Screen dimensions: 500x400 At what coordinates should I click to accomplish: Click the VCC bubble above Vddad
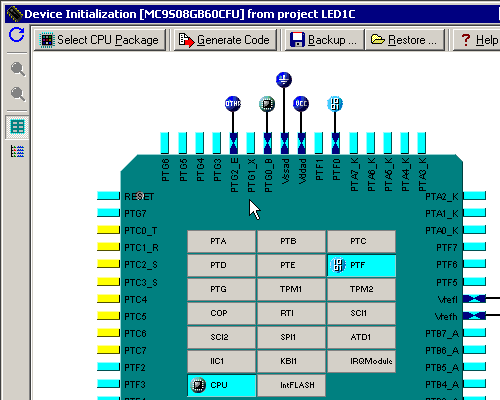(301, 104)
